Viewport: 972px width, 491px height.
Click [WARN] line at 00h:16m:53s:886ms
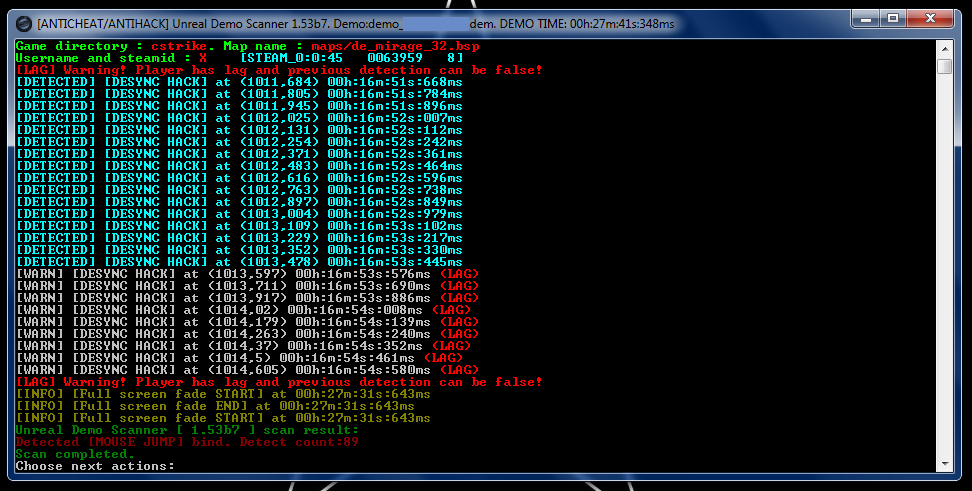coord(247,298)
